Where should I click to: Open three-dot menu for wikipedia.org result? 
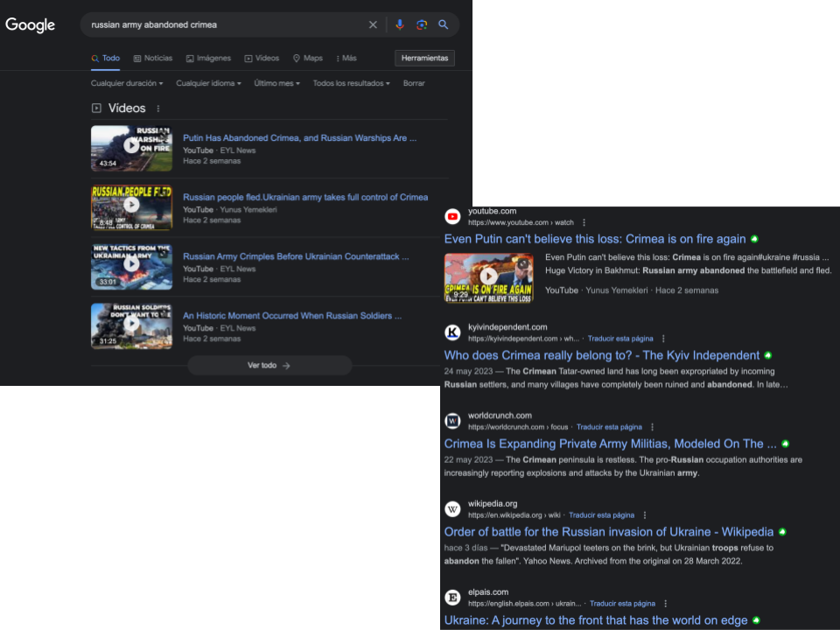(645, 515)
